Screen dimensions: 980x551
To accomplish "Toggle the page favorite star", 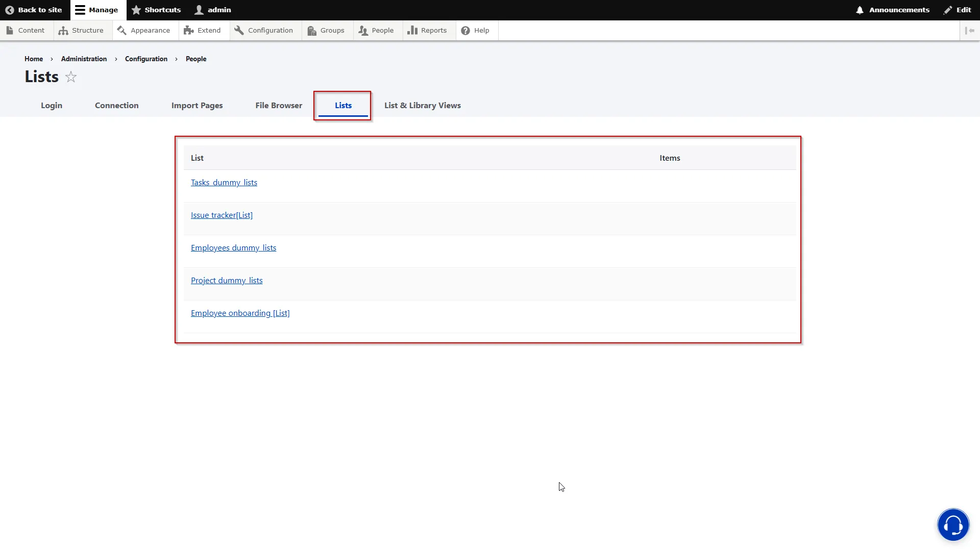I will (71, 77).
